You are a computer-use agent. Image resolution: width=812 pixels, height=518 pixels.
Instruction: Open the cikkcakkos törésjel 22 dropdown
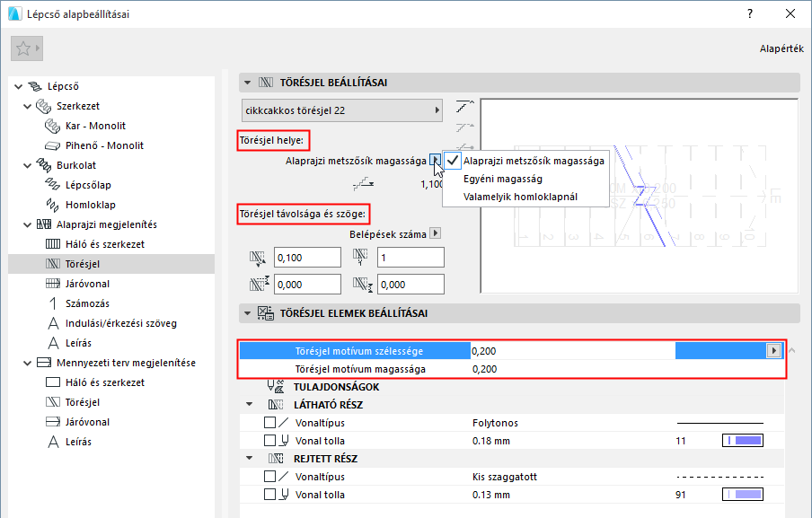(342, 110)
